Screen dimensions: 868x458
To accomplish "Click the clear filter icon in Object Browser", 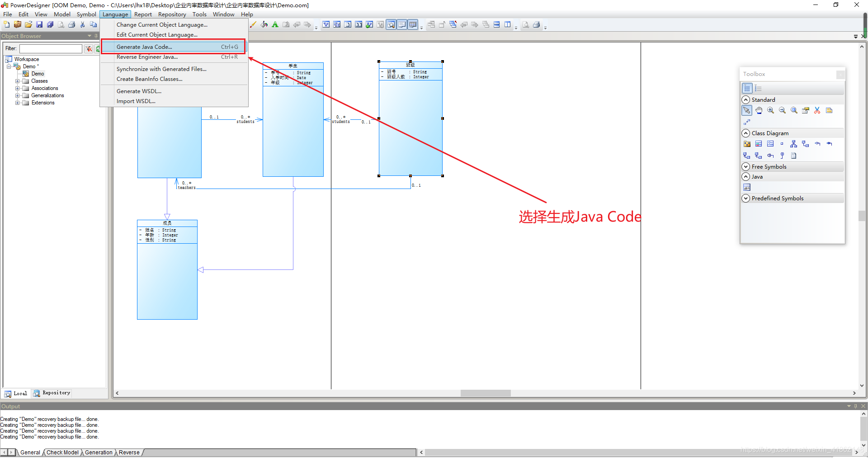I will click(x=89, y=48).
